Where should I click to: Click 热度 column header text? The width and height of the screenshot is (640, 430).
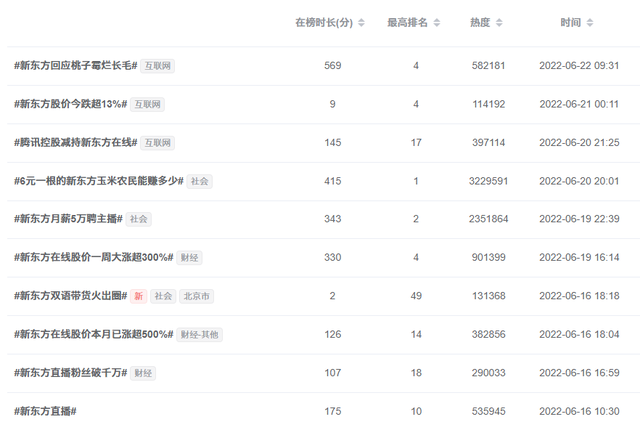coord(480,23)
